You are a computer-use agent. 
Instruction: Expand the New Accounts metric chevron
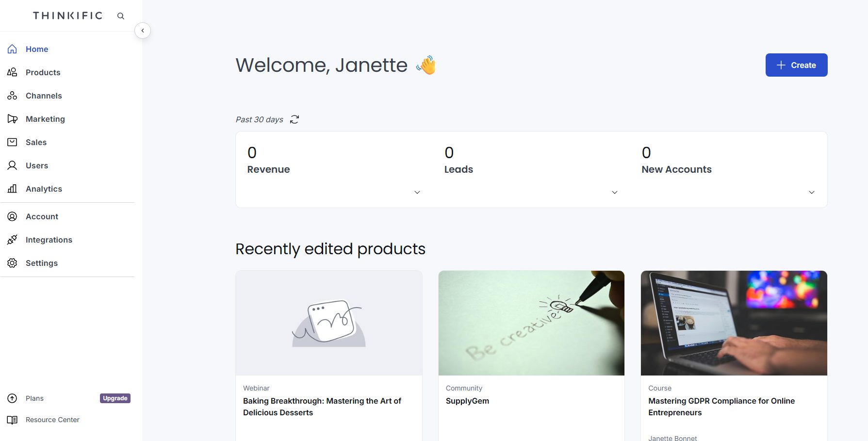tap(812, 193)
